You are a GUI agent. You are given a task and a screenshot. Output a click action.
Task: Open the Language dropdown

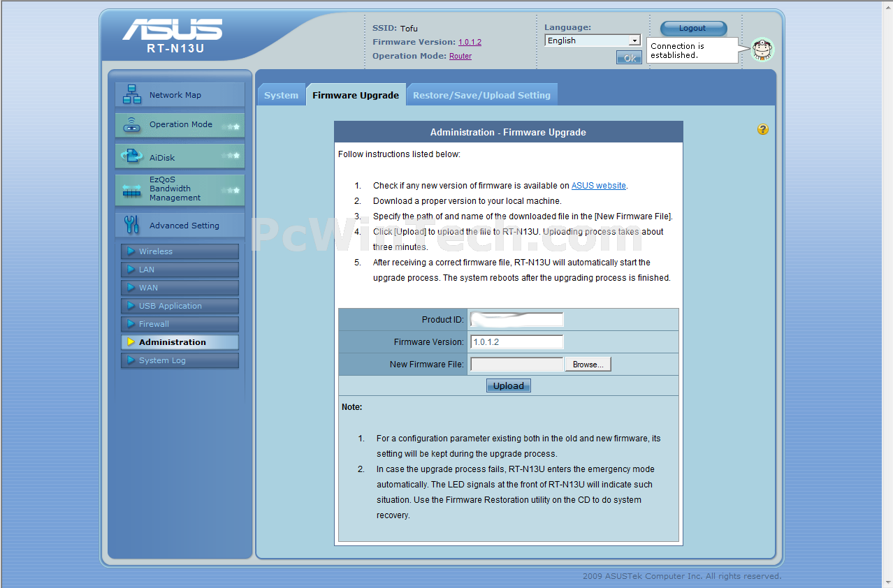pos(593,41)
